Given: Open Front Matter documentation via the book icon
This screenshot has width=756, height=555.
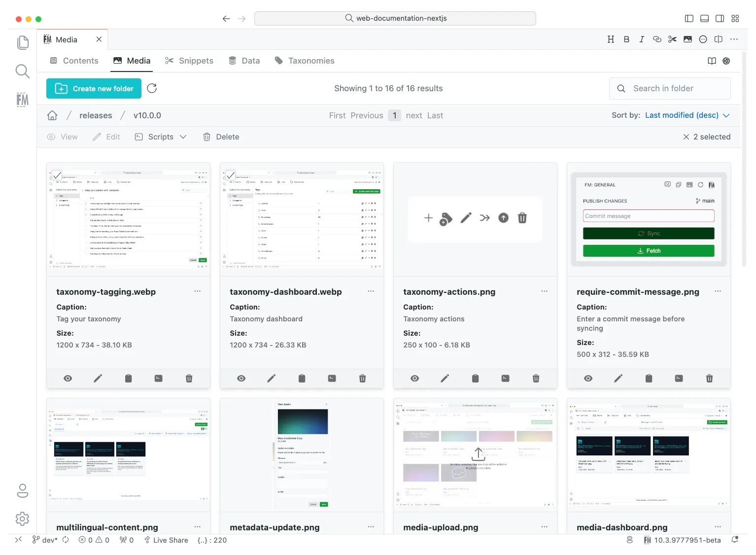Looking at the screenshot, I should [712, 61].
